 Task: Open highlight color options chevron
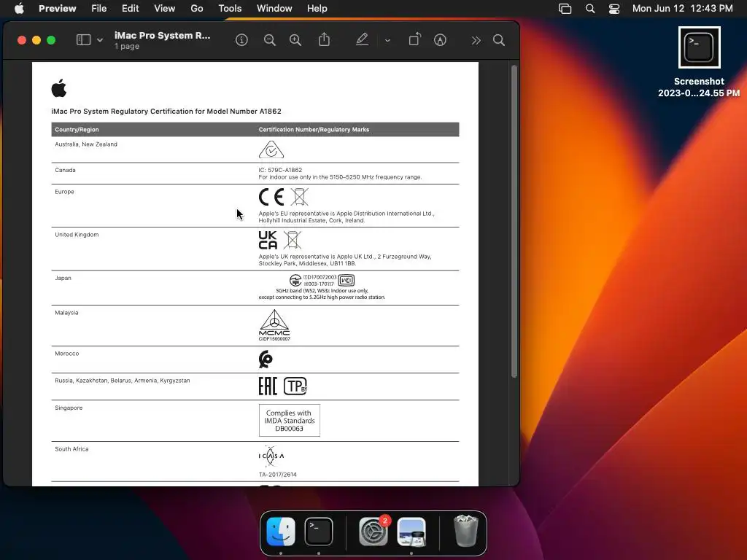[x=388, y=41]
